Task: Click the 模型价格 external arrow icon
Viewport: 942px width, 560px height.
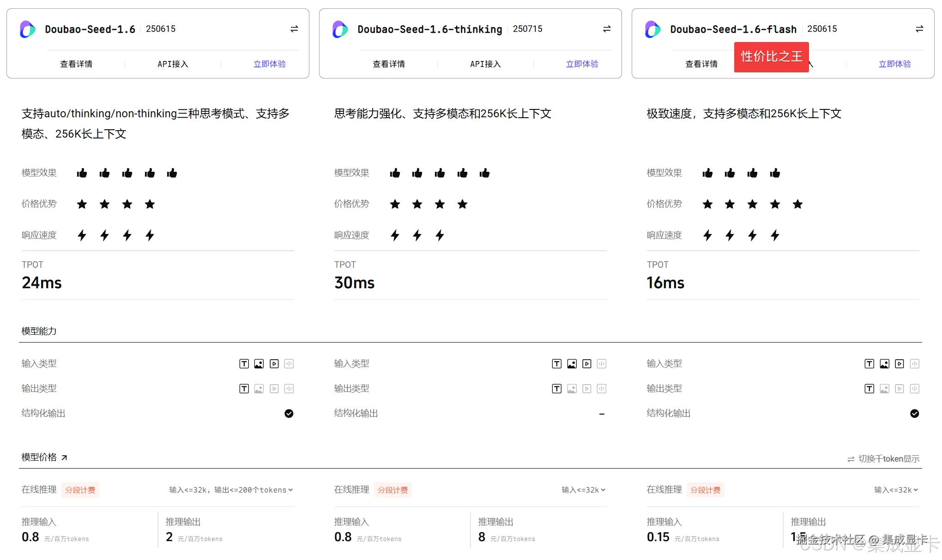Action: point(64,458)
